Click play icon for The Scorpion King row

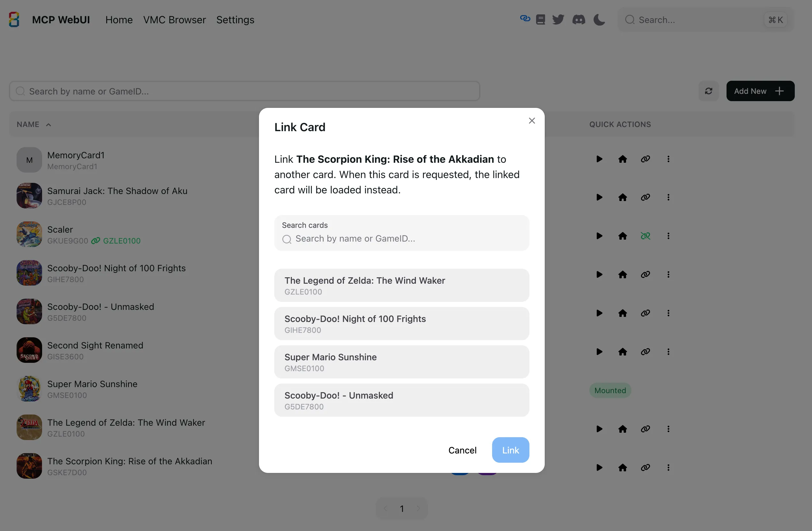(599, 467)
